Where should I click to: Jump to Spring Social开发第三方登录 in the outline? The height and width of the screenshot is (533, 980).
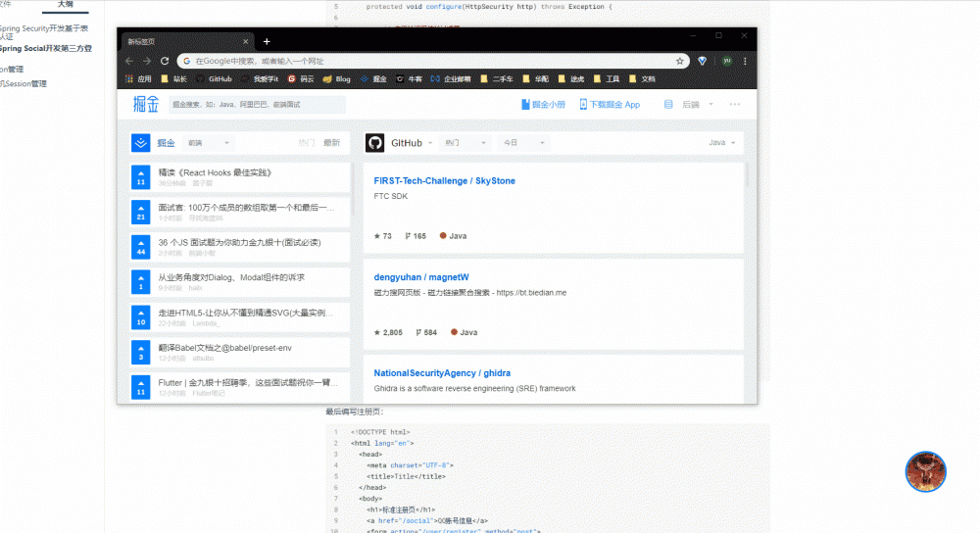click(x=46, y=48)
